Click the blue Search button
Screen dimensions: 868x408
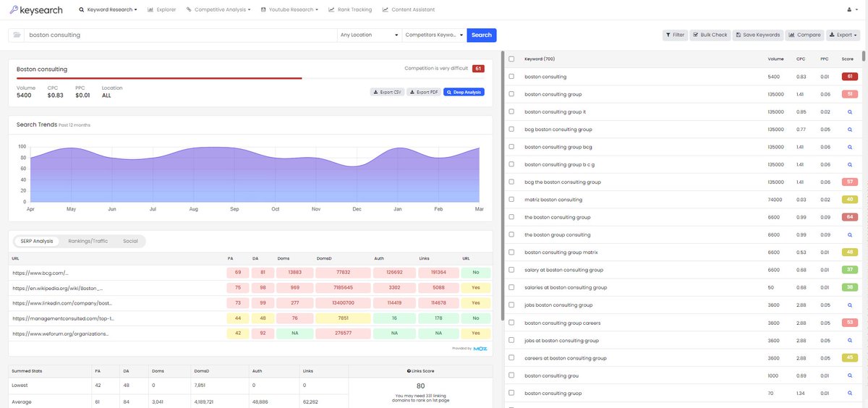click(x=482, y=35)
